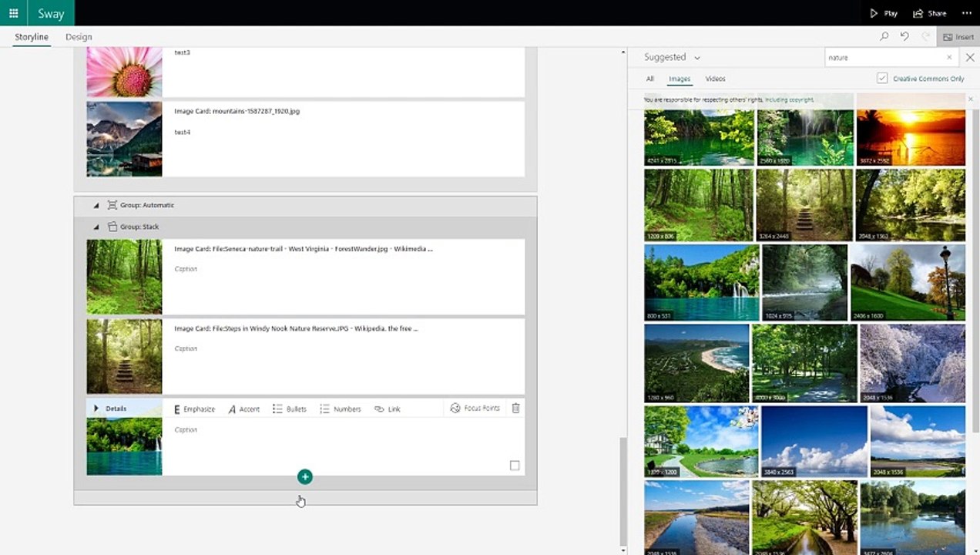This screenshot has width=980, height=555.
Task: Click the storyline scrollbar thumb
Action: tap(623, 492)
